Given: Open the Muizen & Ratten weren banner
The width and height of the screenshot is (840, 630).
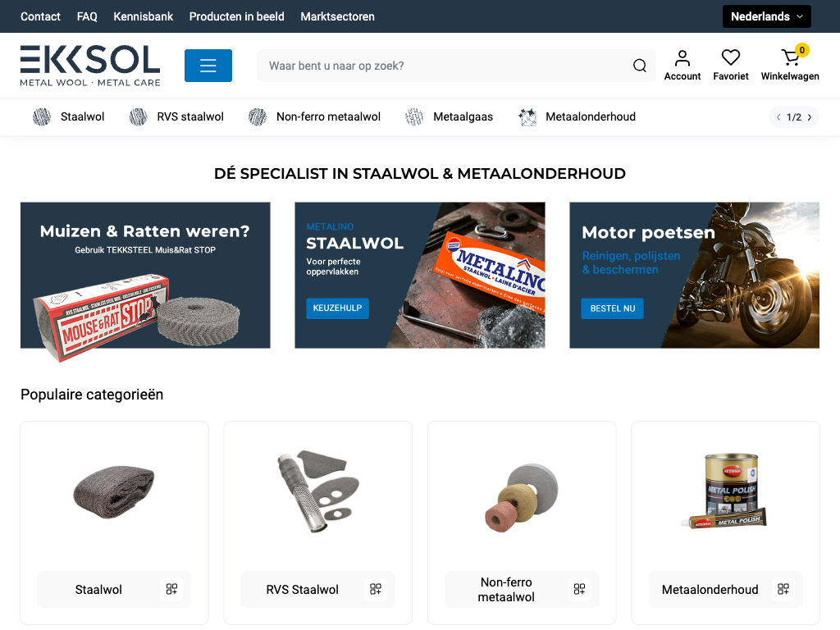Looking at the screenshot, I should click(145, 275).
